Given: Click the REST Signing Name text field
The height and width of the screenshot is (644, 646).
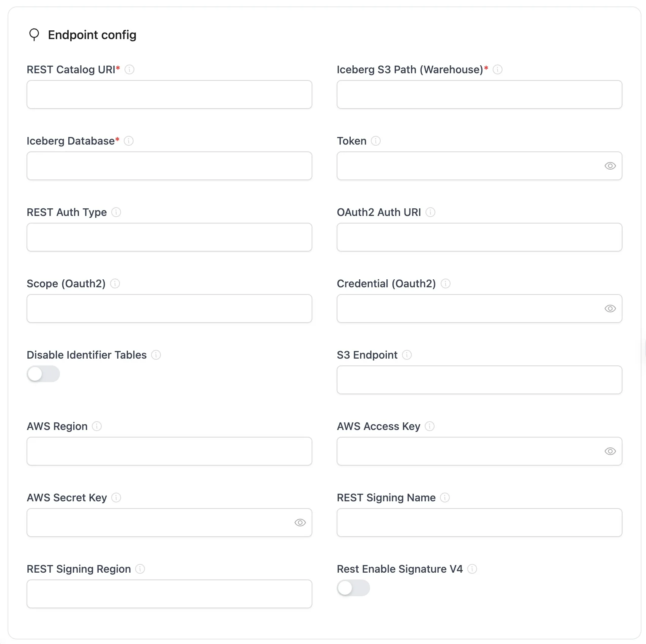Looking at the screenshot, I should [x=479, y=523].
